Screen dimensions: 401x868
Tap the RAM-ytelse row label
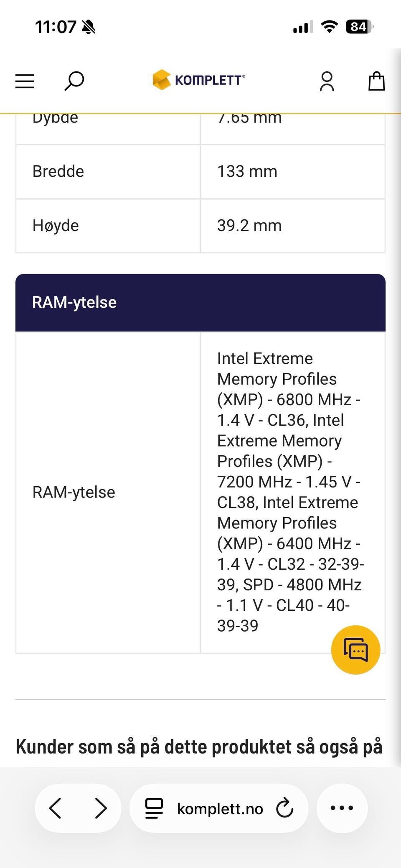tap(74, 492)
